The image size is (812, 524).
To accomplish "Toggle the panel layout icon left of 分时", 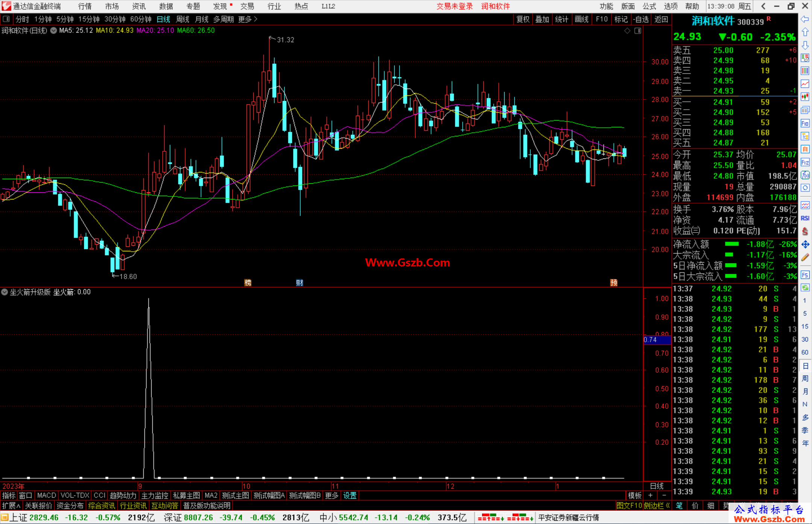I will [x=6, y=19].
